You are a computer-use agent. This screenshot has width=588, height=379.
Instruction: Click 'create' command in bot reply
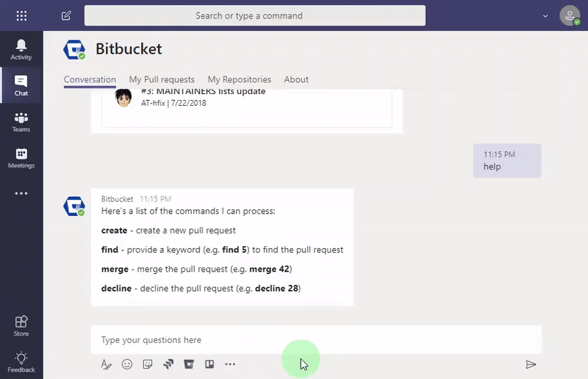pyautogui.click(x=114, y=231)
